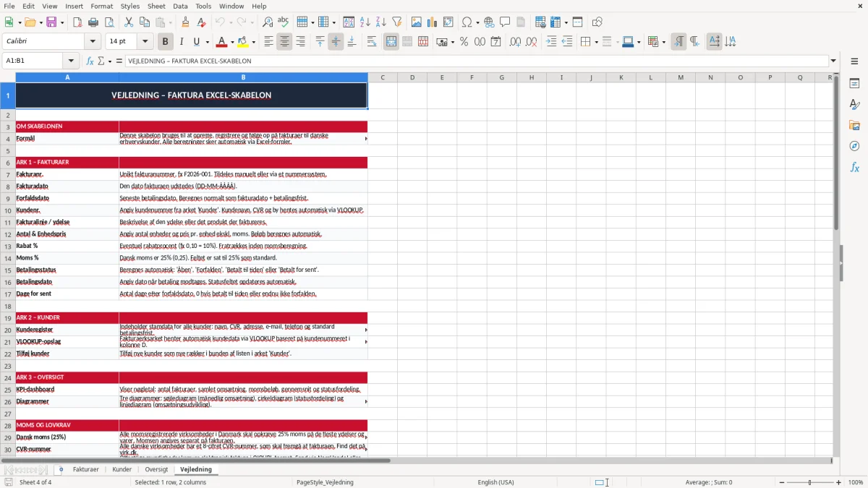This screenshot has height=488, width=868.
Task: Open sidebar Navigator compass icon
Action: pos(854,146)
